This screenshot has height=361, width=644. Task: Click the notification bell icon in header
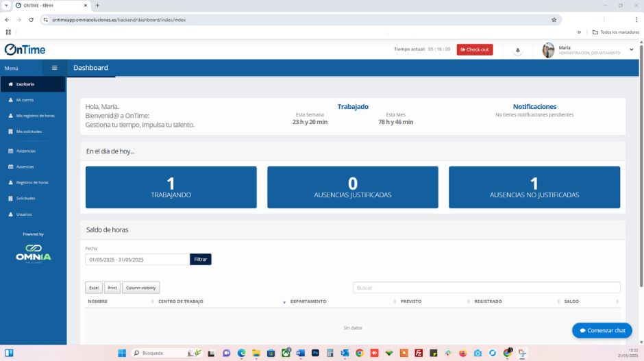(517, 50)
